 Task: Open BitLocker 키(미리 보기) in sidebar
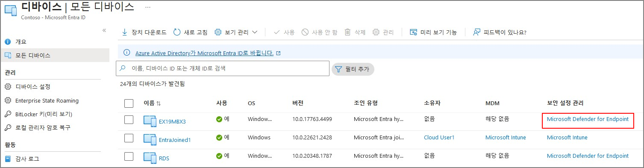pos(44,114)
